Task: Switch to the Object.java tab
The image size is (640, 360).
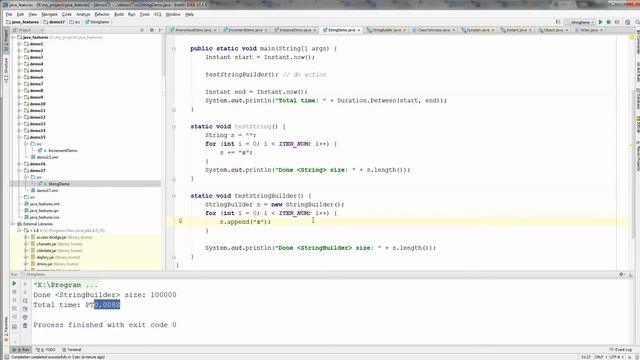Action: click(x=553, y=30)
